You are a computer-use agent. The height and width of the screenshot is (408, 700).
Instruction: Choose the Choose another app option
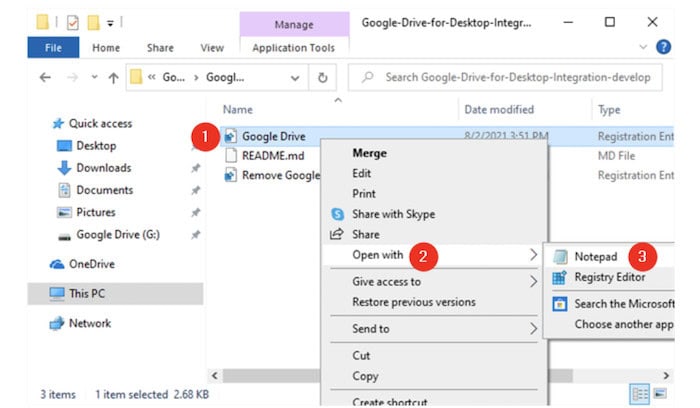pyautogui.click(x=624, y=325)
